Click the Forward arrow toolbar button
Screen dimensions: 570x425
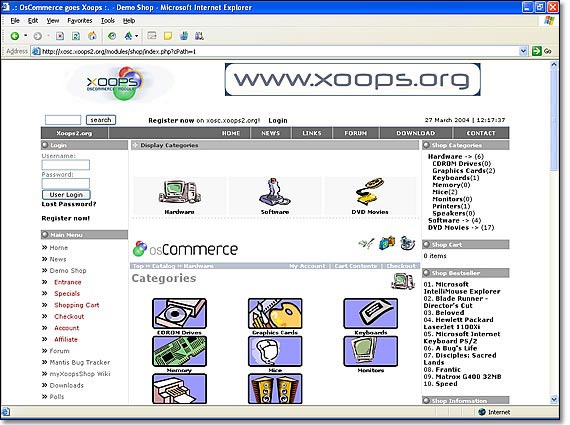(37, 36)
